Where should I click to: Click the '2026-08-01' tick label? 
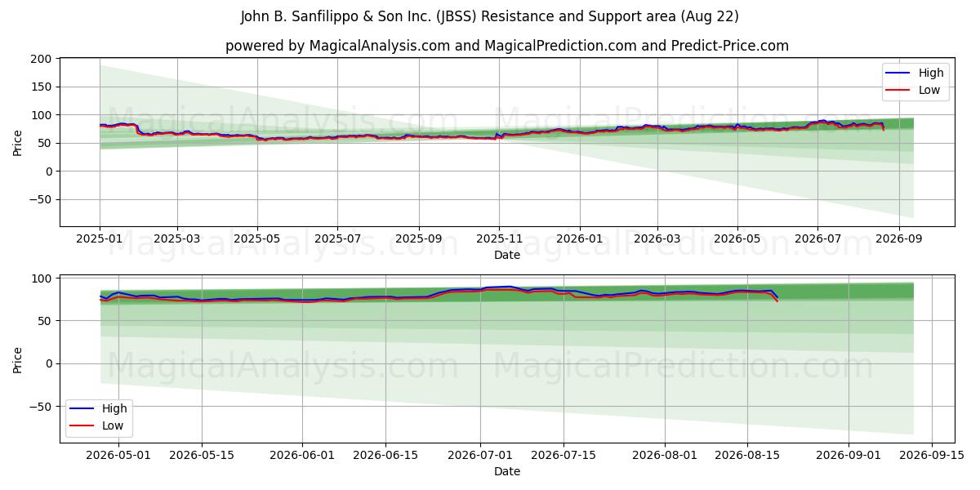coord(664,456)
